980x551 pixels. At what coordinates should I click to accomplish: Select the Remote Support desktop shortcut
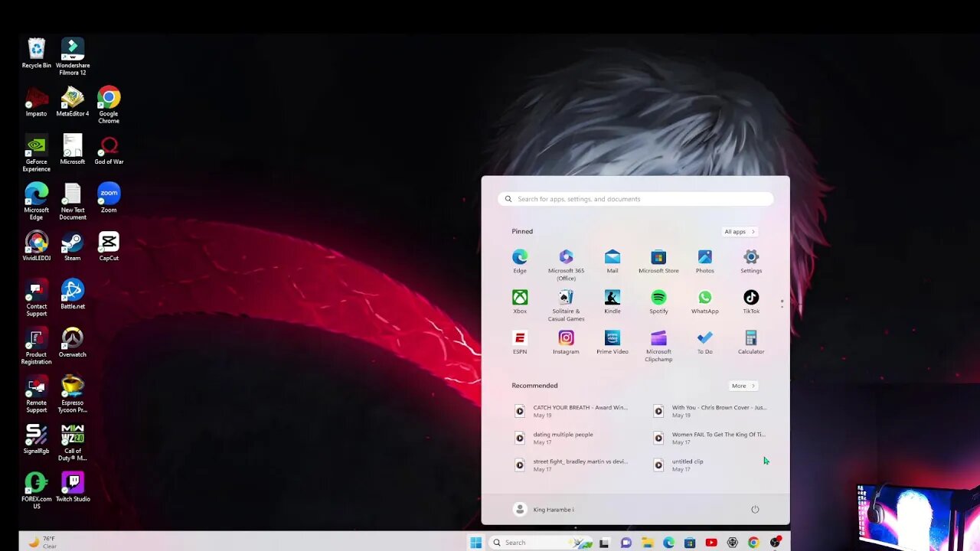pos(37,394)
